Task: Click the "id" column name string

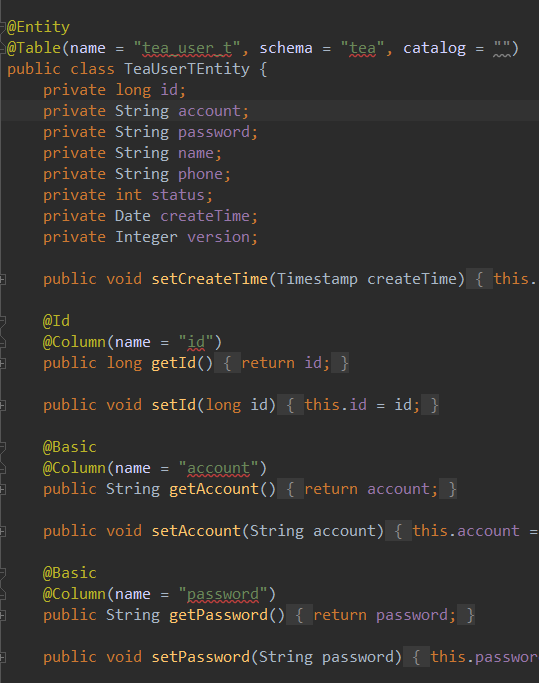Action: point(196,342)
